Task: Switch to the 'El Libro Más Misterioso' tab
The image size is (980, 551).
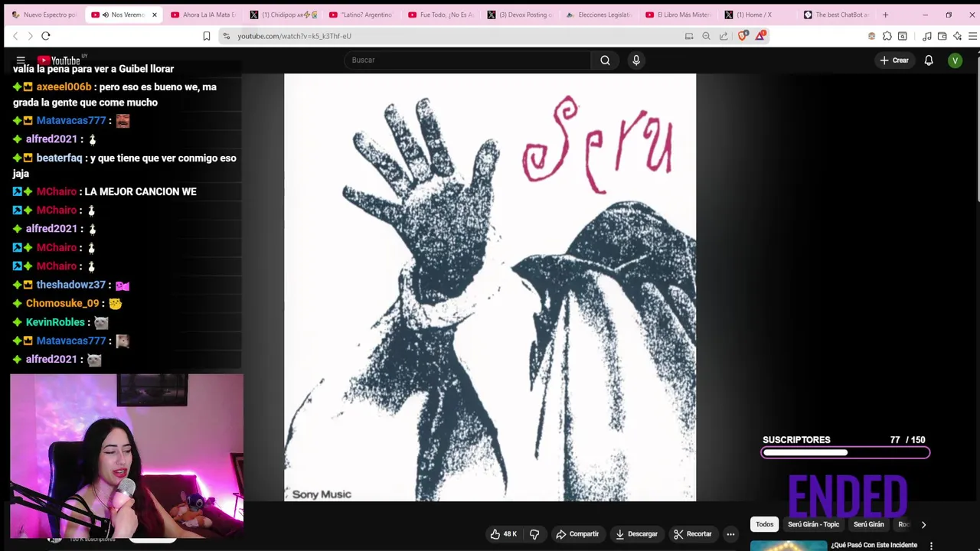Action: click(x=678, y=15)
